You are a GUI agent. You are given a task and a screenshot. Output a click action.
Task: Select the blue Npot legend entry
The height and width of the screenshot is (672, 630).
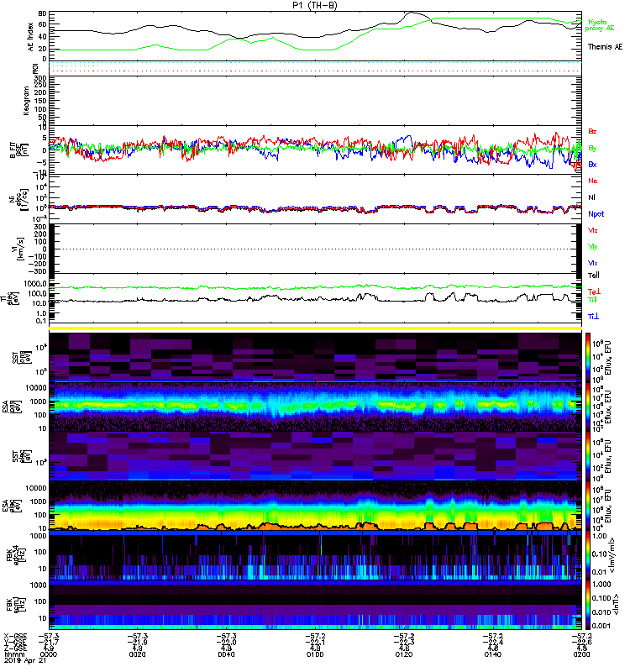596,214
